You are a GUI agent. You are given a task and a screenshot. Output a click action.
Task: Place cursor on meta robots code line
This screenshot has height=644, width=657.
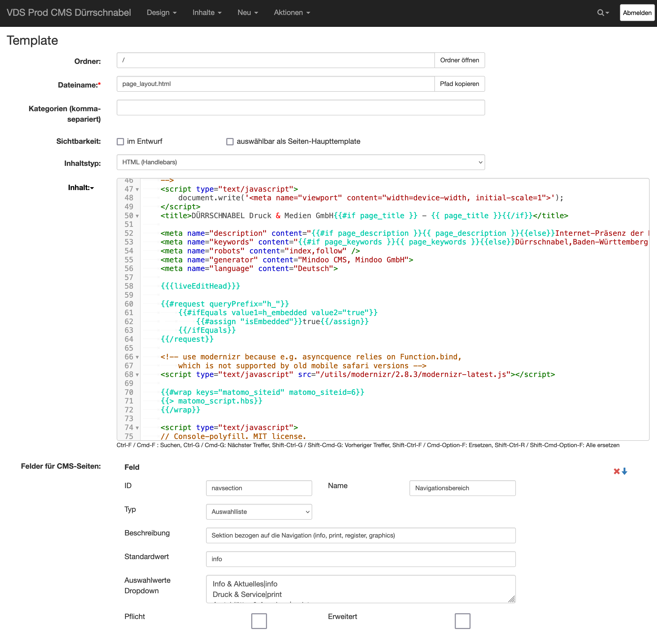point(260,251)
